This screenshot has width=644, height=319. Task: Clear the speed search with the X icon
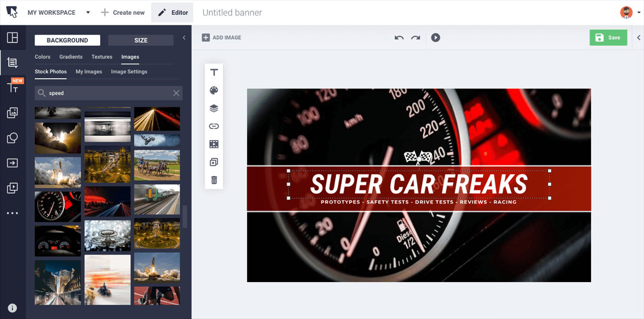pyautogui.click(x=176, y=93)
